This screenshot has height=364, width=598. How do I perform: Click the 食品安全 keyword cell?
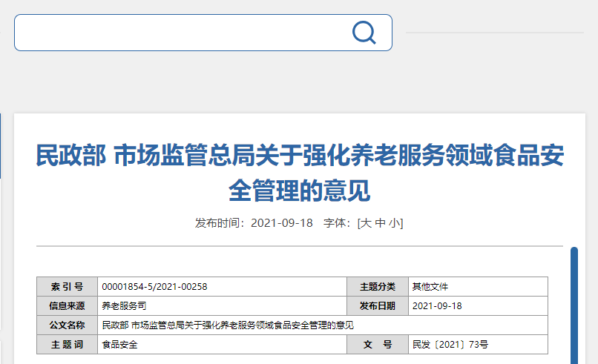(222, 345)
